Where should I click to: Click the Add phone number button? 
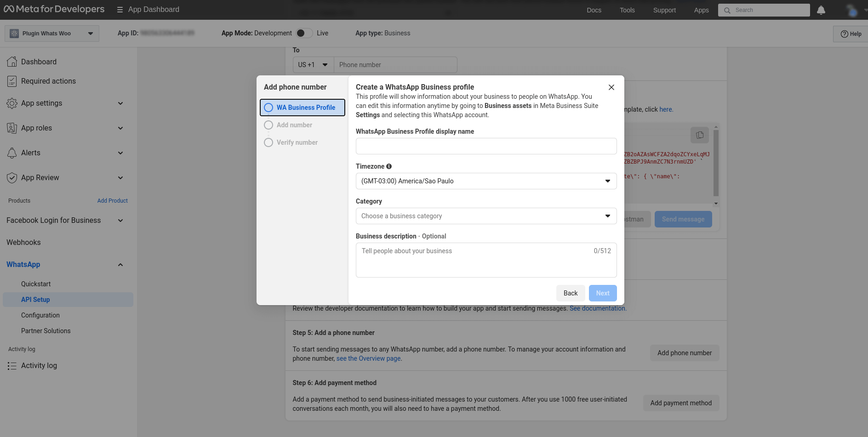[x=685, y=353]
